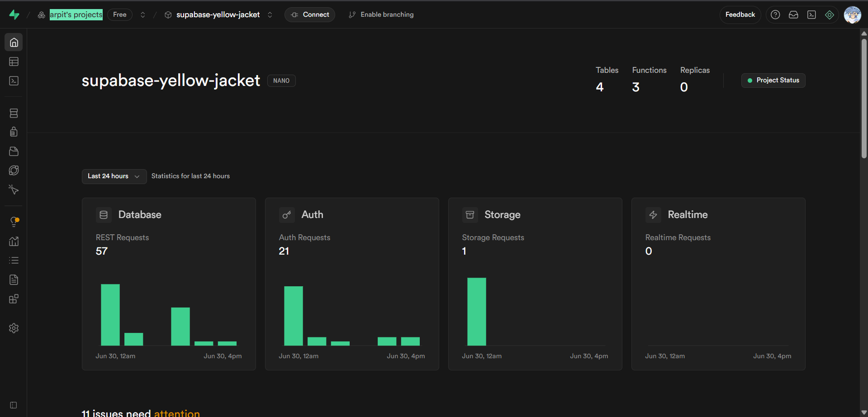
Task: Open the supabase-yellow-jacket project link in the top bar
Action: [x=218, y=15]
